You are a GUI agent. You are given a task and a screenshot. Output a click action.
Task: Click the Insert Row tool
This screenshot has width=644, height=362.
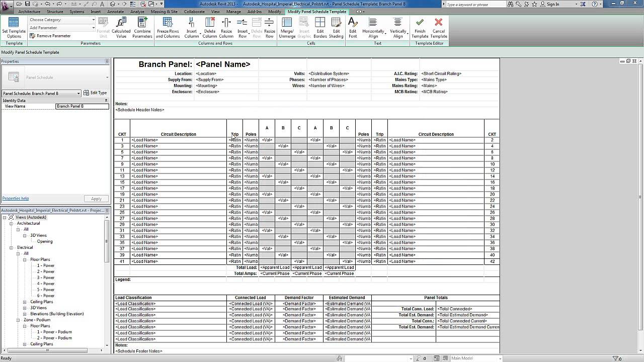click(243, 28)
